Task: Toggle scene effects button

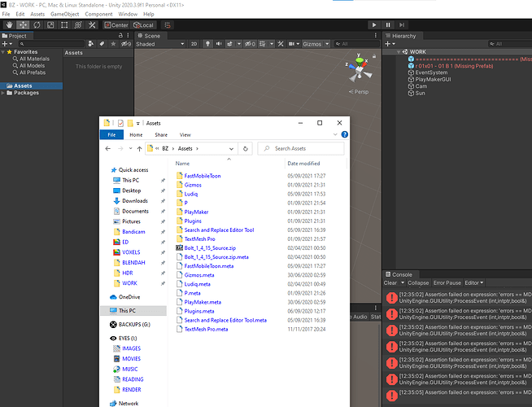Action: pos(230,44)
